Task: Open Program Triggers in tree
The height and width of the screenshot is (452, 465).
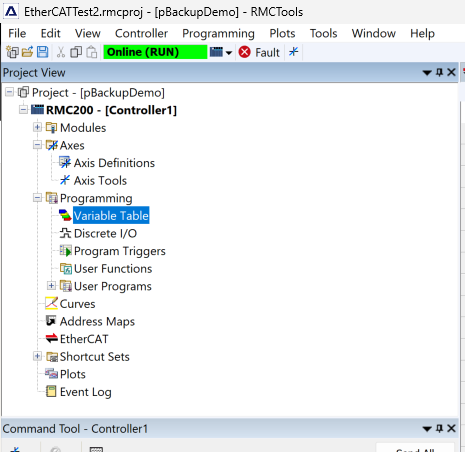Action: (120, 251)
